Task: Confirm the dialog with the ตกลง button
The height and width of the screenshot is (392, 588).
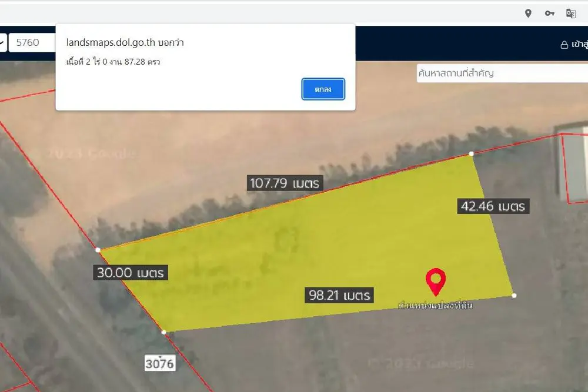Action: (x=323, y=89)
